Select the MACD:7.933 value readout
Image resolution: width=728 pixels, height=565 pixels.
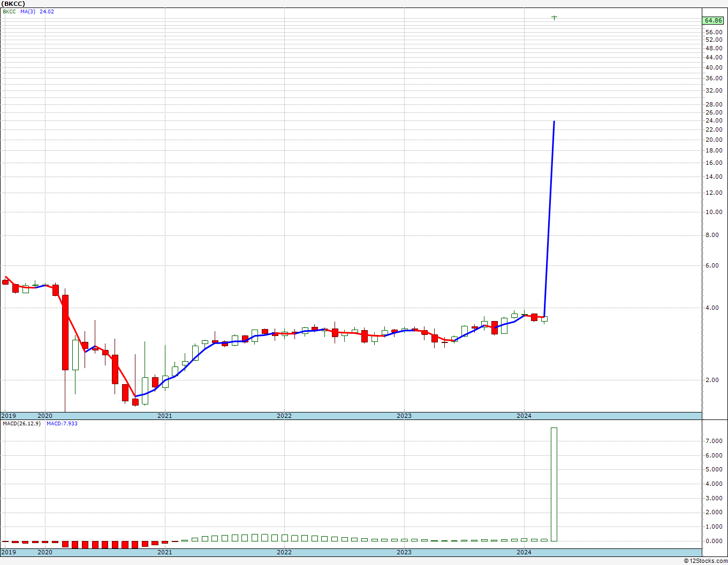tap(62, 424)
